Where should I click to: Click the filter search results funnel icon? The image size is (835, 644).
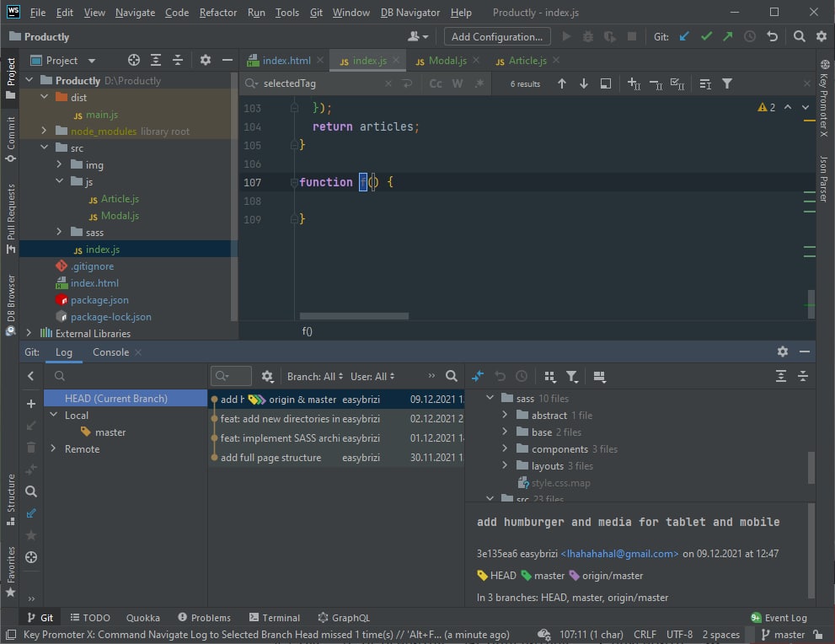click(727, 83)
